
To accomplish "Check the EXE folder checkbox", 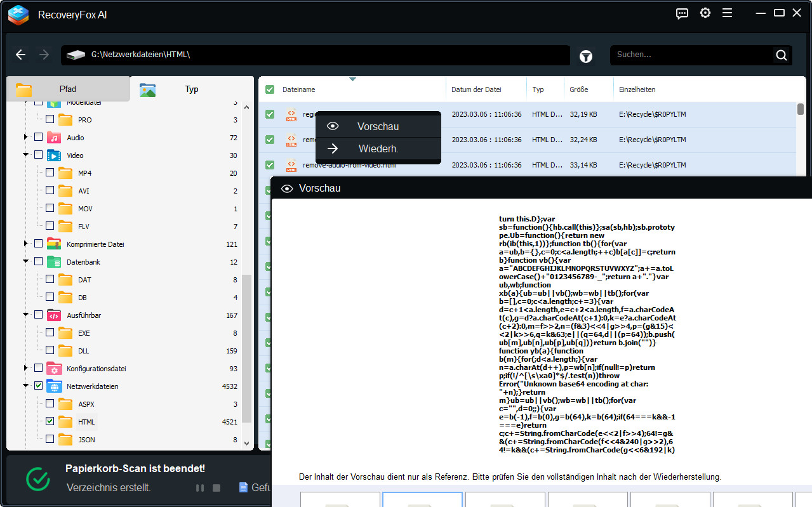I will tap(50, 333).
